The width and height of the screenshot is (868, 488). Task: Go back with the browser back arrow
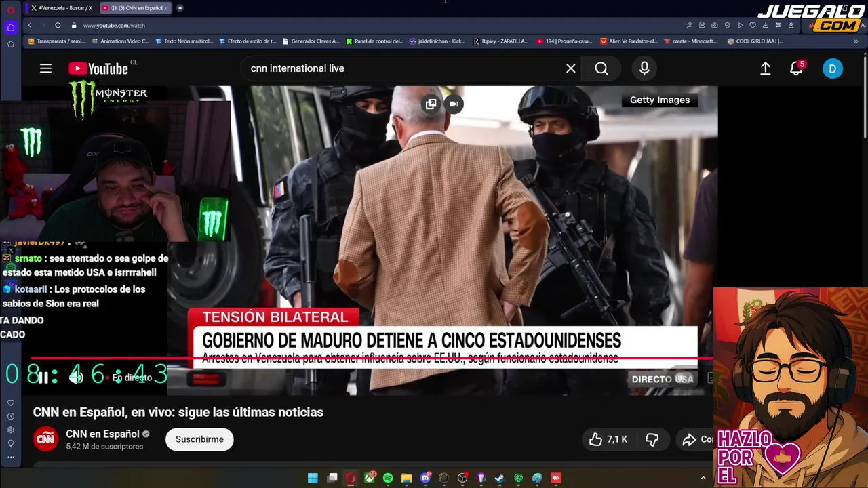pyautogui.click(x=30, y=25)
